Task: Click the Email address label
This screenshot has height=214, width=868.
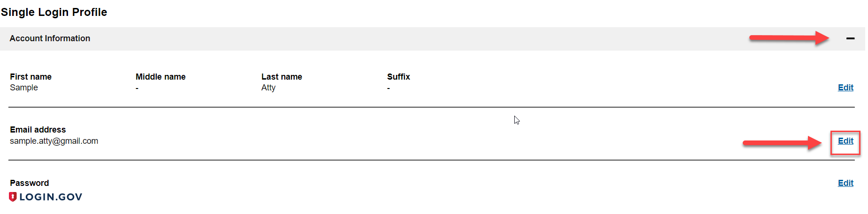Action: (x=38, y=130)
